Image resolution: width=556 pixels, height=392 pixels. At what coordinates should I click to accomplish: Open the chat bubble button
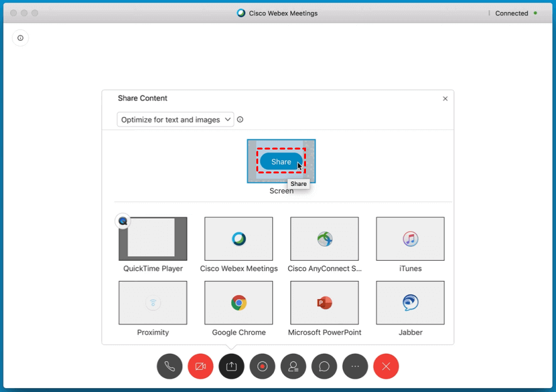point(324,366)
